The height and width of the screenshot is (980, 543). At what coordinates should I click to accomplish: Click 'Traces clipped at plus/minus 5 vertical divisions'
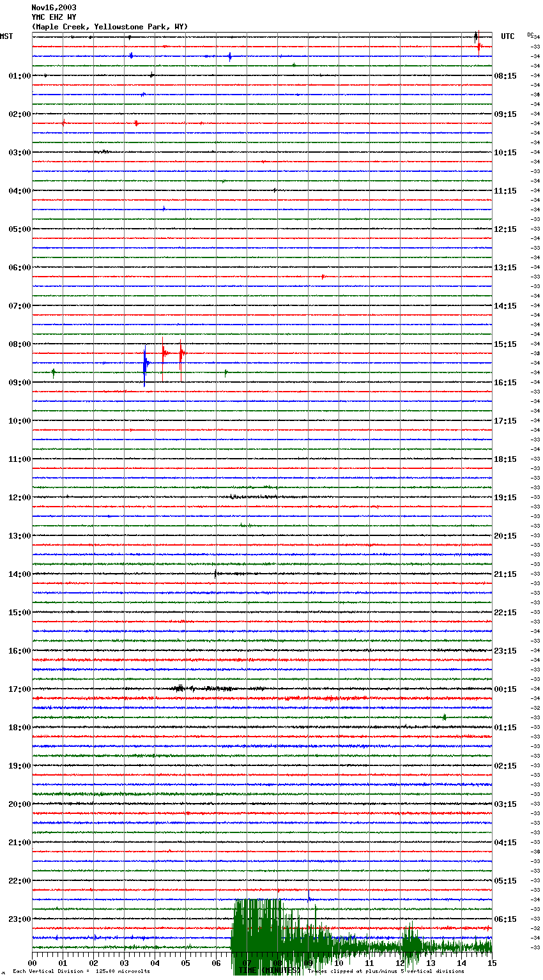click(386, 971)
